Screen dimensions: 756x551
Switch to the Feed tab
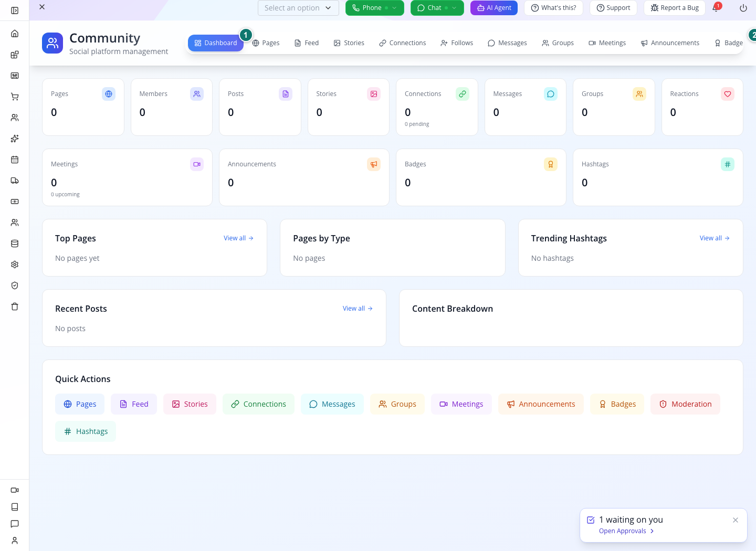[x=307, y=43]
